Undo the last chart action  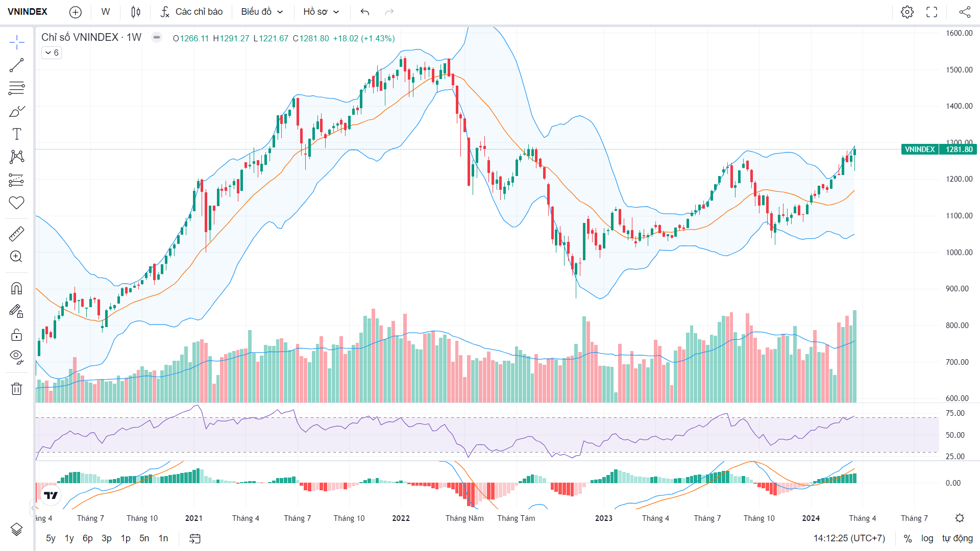click(365, 12)
